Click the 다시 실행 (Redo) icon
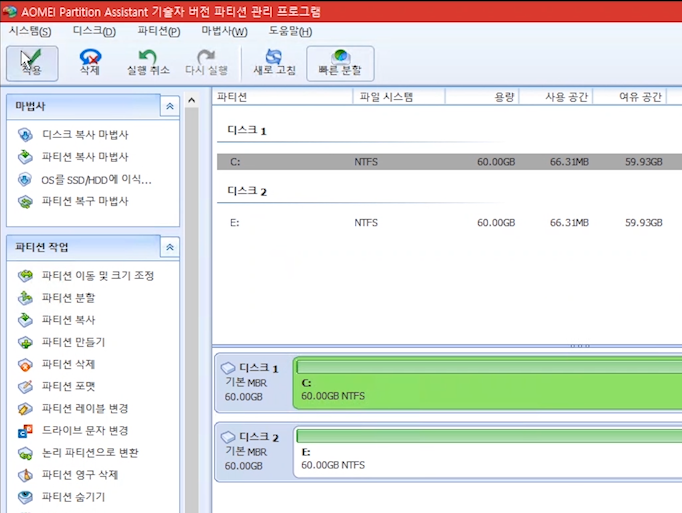Screen dimensions: 682x513 tap(206, 62)
